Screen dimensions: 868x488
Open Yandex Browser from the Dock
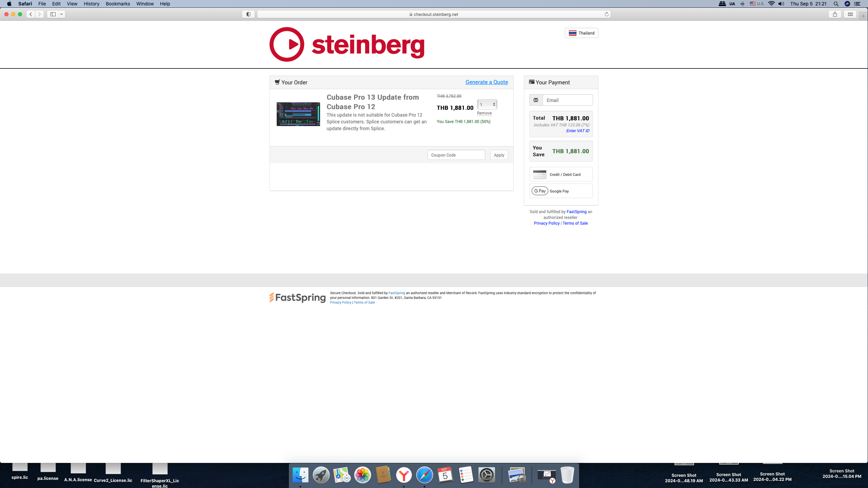point(404,475)
